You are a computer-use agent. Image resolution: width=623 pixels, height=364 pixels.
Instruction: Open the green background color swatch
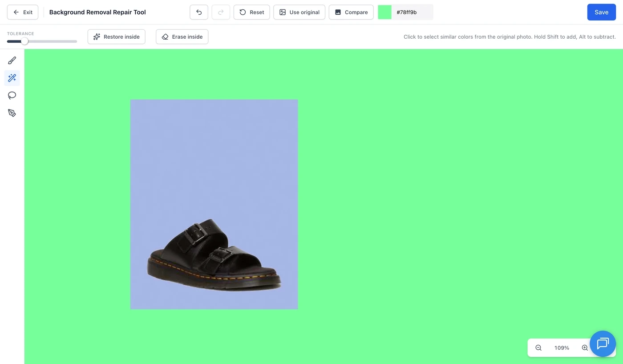point(384,12)
